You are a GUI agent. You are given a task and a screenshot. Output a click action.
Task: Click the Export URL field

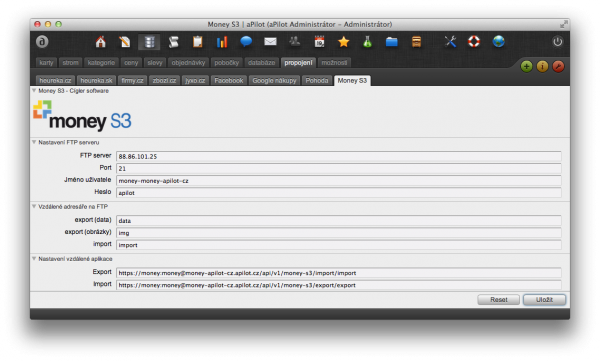339,273
